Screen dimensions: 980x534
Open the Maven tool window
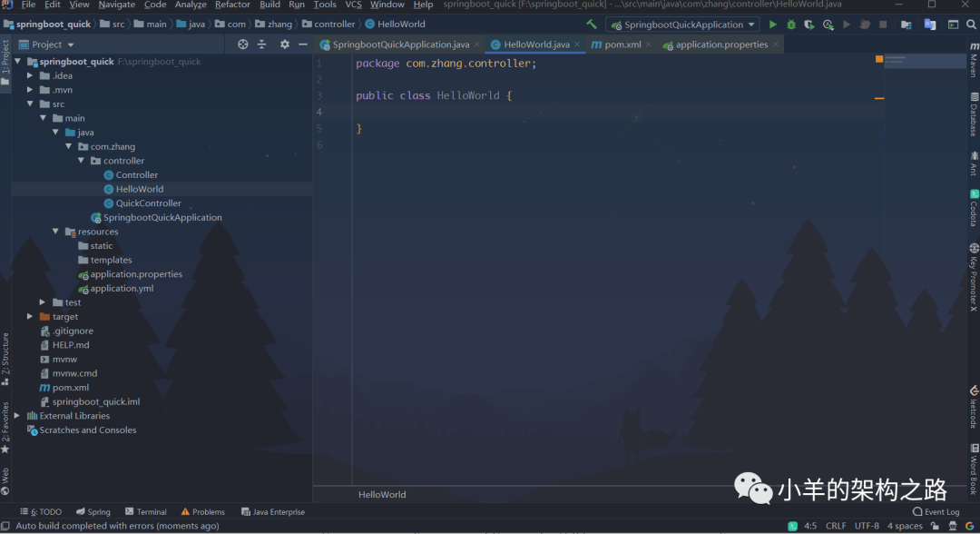point(974,60)
